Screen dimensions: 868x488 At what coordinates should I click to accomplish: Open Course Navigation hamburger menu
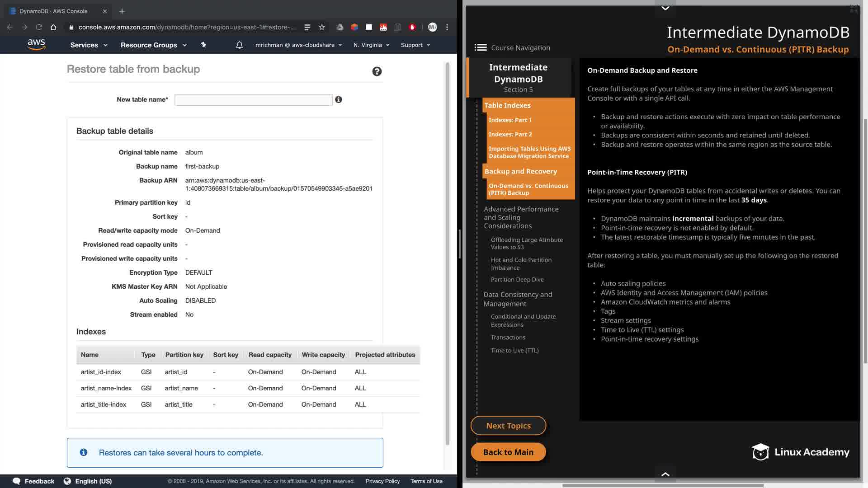481,47
